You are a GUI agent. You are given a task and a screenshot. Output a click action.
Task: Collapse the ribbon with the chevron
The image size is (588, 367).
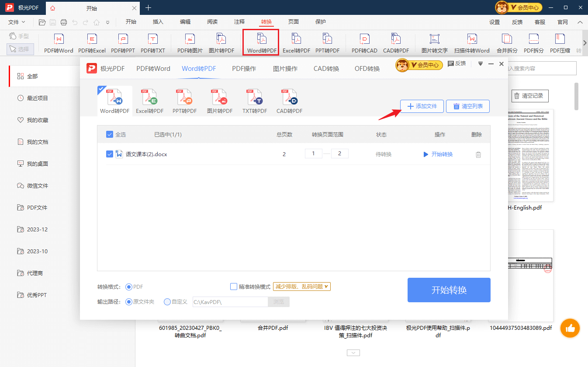pos(580,22)
